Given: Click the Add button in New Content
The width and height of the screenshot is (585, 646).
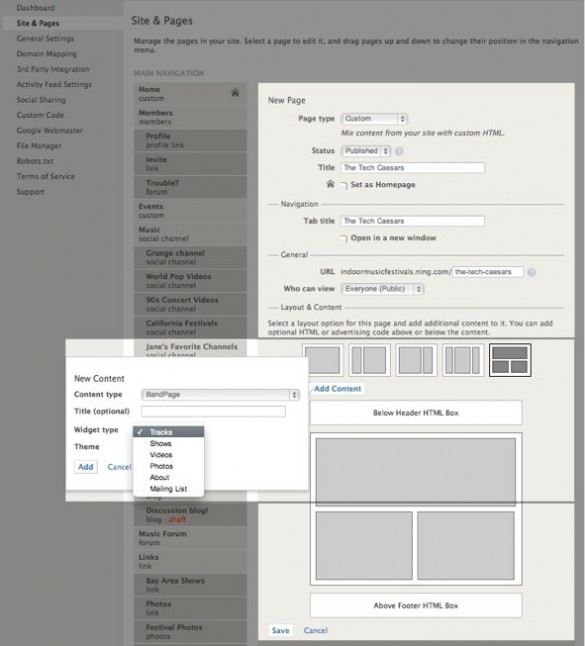Looking at the screenshot, I should 86,467.
